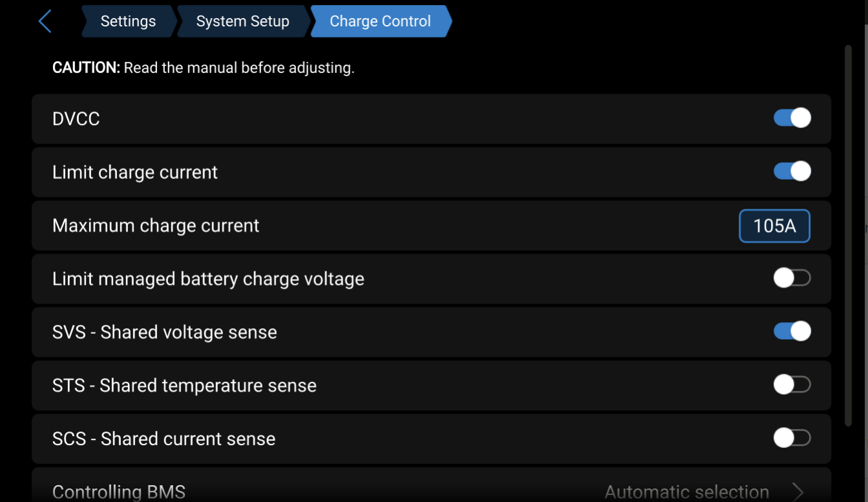Disable the DVCC toggle
The width and height of the screenshot is (868, 502).
pyautogui.click(x=792, y=118)
